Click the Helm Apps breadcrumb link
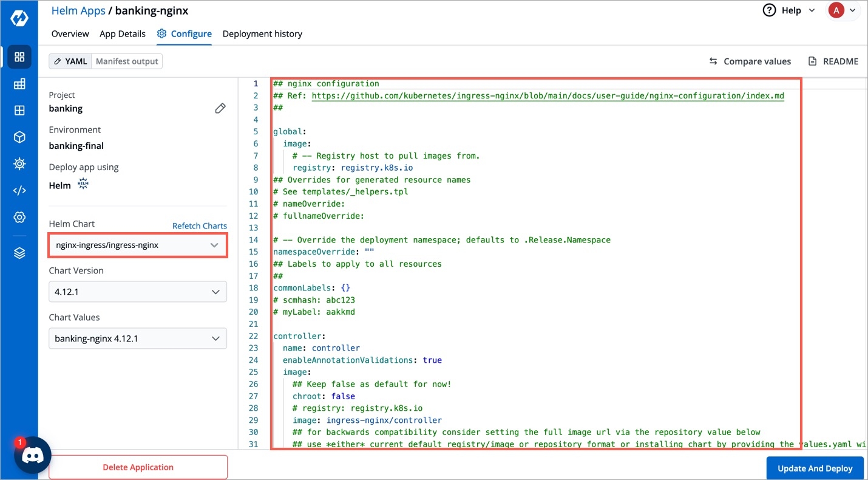Image resolution: width=868 pixels, height=480 pixels. tap(78, 11)
